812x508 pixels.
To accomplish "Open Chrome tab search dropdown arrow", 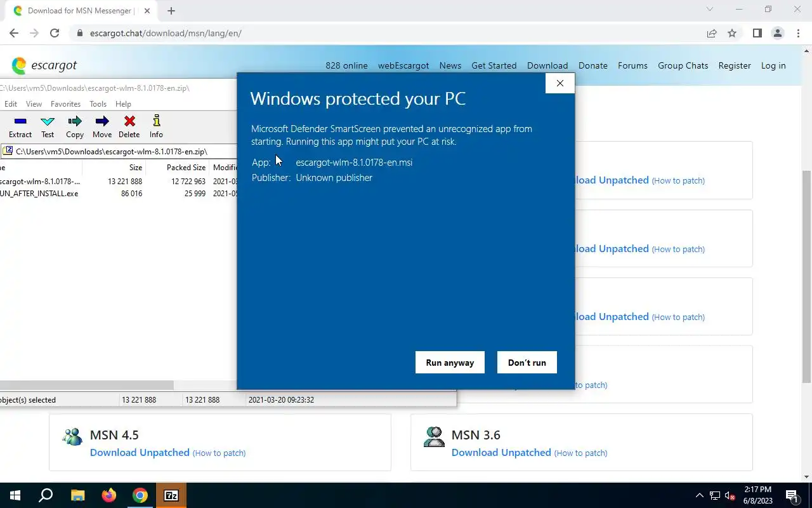I will [x=710, y=9].
